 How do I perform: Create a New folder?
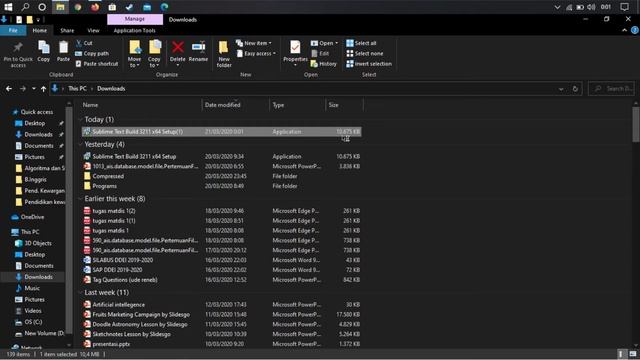(x=224, y=54)
